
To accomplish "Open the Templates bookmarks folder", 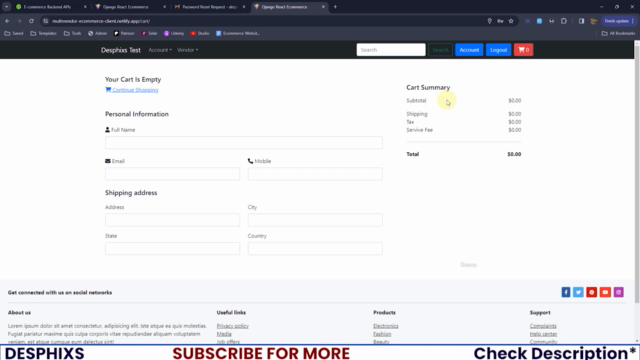I will point(43,33).
